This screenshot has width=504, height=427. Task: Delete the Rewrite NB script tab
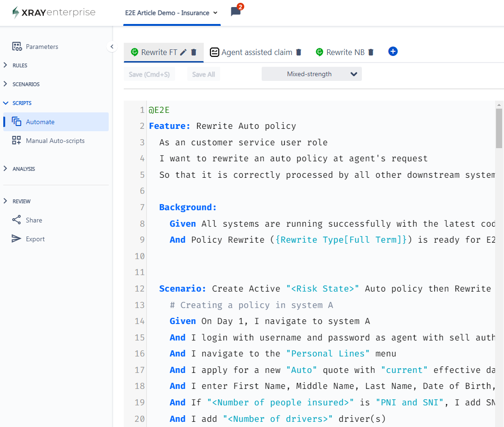[371, 52]
